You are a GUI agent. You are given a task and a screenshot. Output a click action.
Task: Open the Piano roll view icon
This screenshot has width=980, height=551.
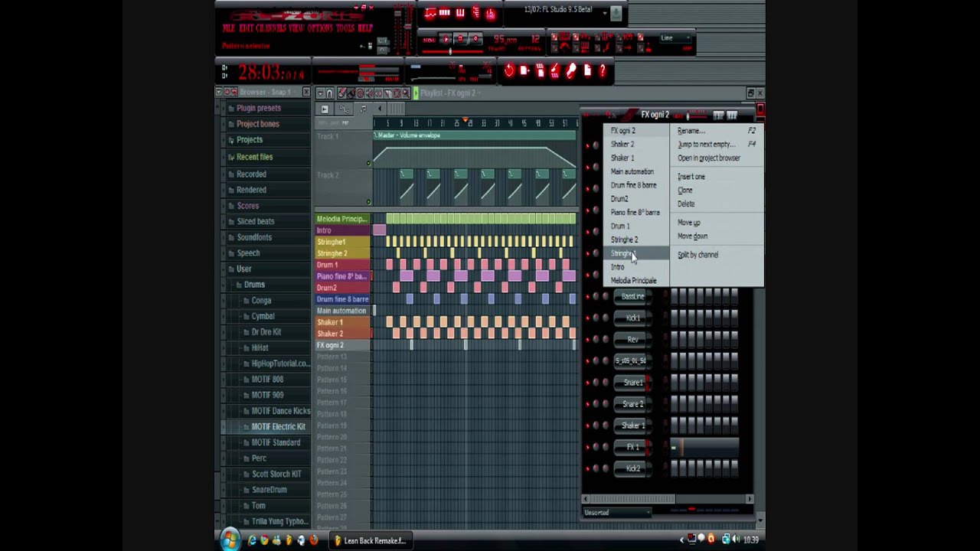(460, 13)
